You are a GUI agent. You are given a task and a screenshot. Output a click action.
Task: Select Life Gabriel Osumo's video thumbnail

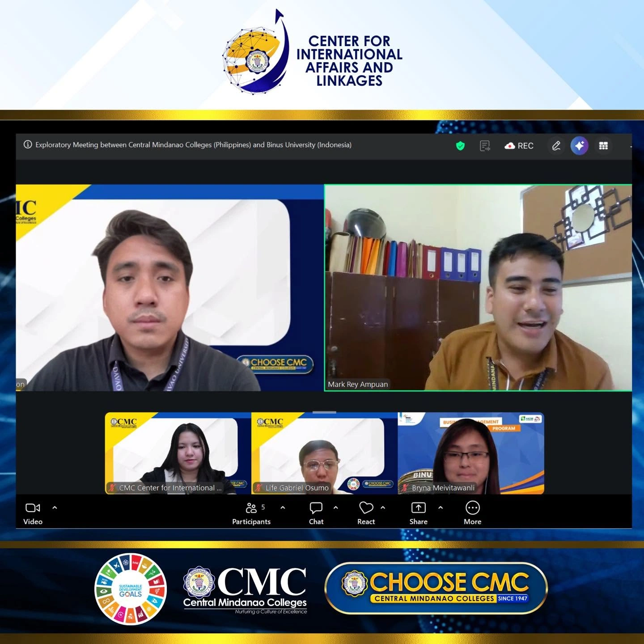point(324,453)
